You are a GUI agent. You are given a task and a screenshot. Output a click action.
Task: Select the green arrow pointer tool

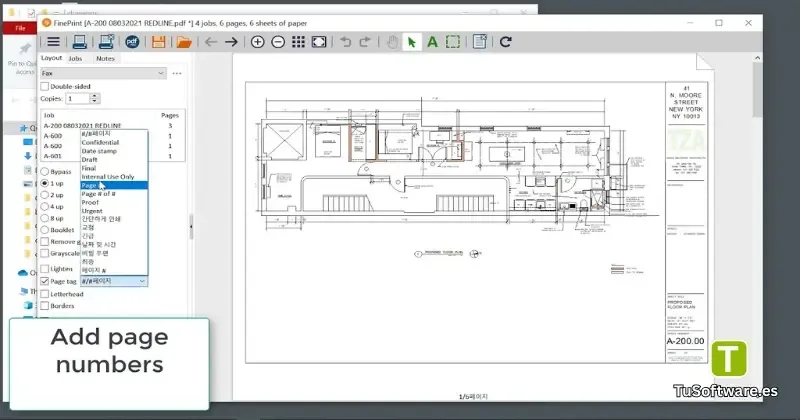click(412, 42)
